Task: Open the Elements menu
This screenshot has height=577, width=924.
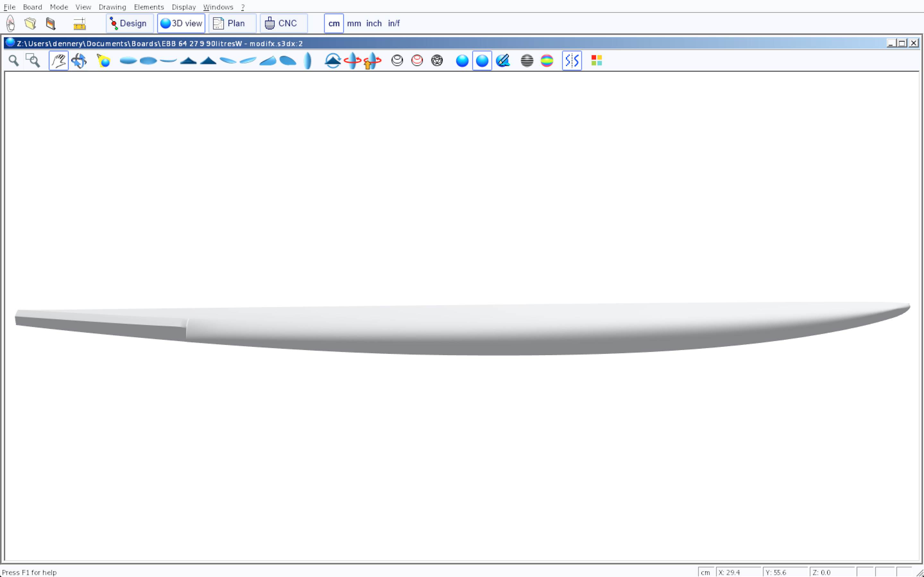Action: 149,7
